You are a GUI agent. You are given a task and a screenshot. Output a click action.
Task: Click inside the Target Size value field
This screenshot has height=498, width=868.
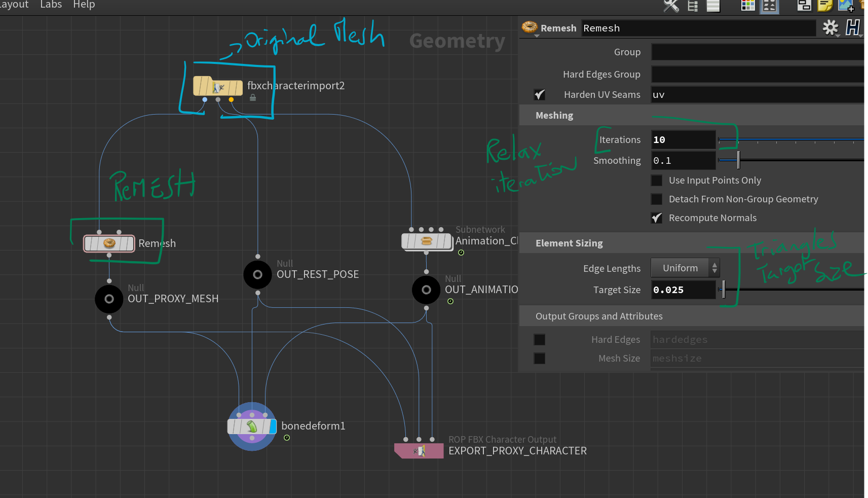(x=683, y=290)
